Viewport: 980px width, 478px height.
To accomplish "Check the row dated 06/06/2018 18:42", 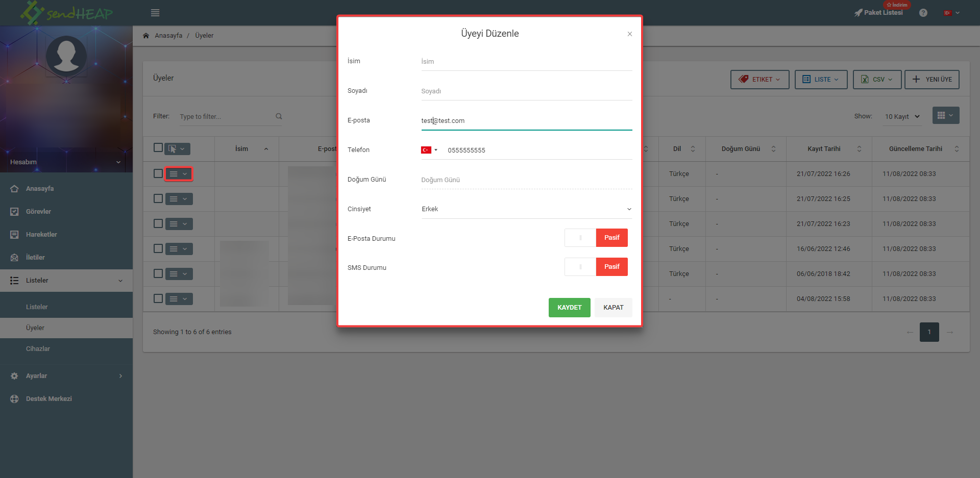I will click(158, 273).
